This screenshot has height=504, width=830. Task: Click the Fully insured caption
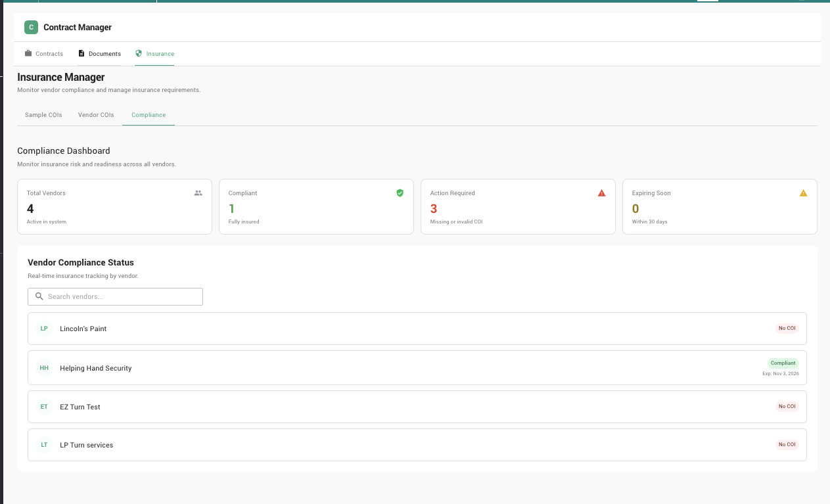pyautogui.click(x=244, y=222)
